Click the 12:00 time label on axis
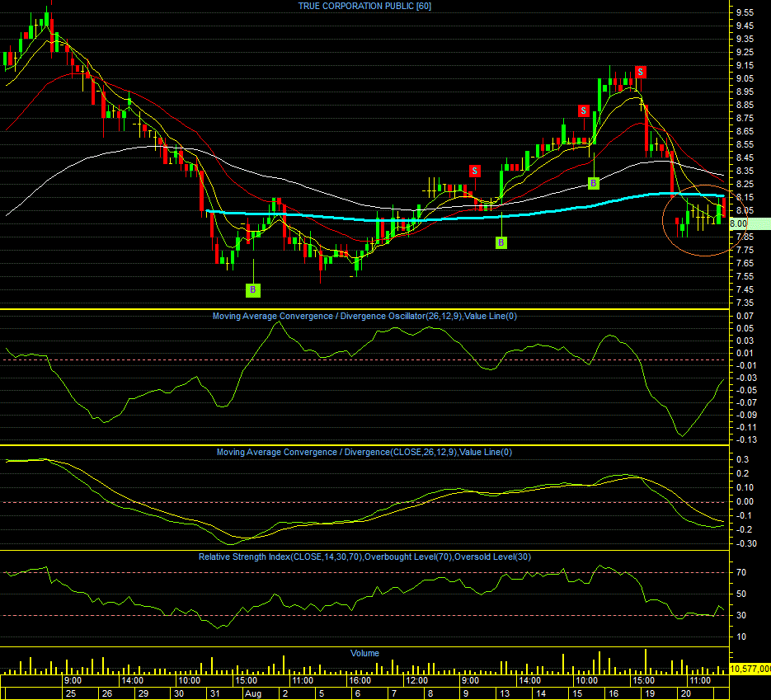Screen dimensions: 771x700 click(416, 681)
